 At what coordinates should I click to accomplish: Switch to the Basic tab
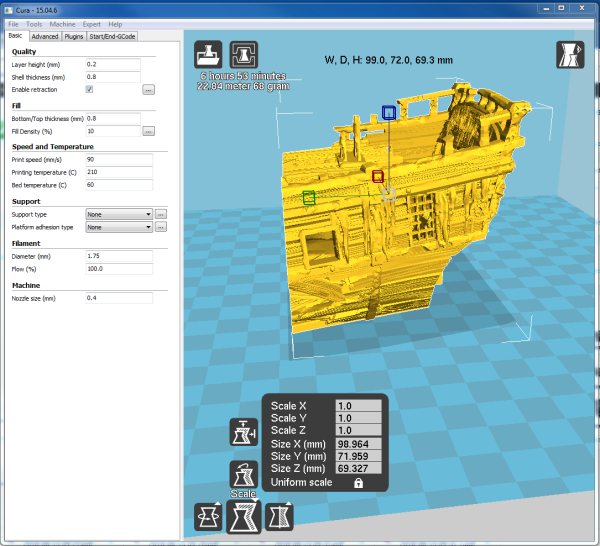tap(15, 36)
